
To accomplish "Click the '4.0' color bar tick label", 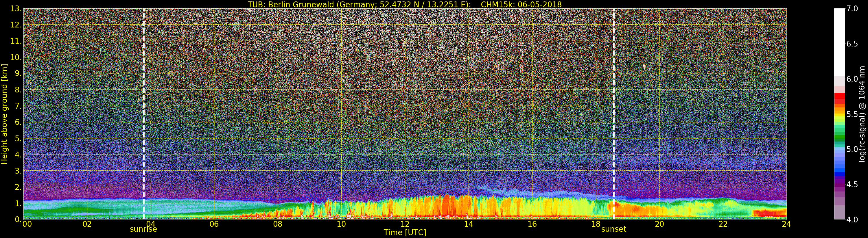I will [852, 219].
